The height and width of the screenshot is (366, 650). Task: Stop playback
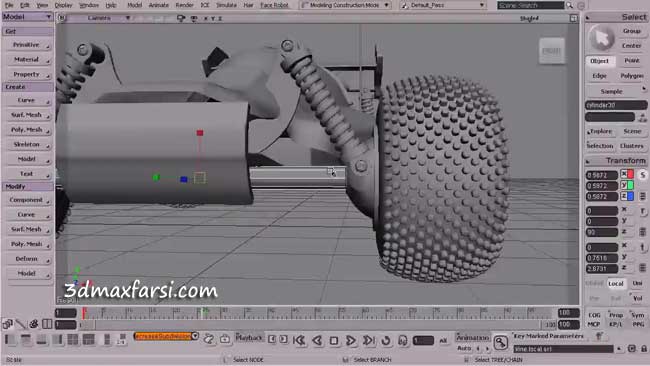pyautogui.click(x=334, y=340)
